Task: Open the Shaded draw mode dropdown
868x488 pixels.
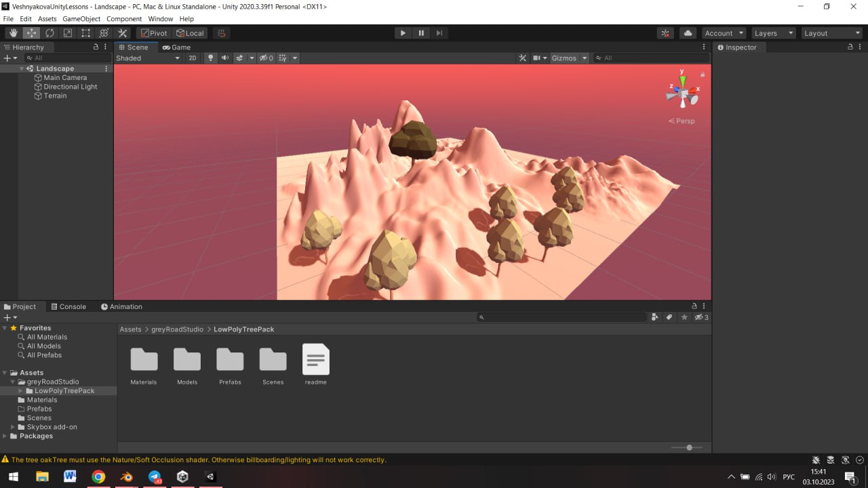Action: coord(148,58)
